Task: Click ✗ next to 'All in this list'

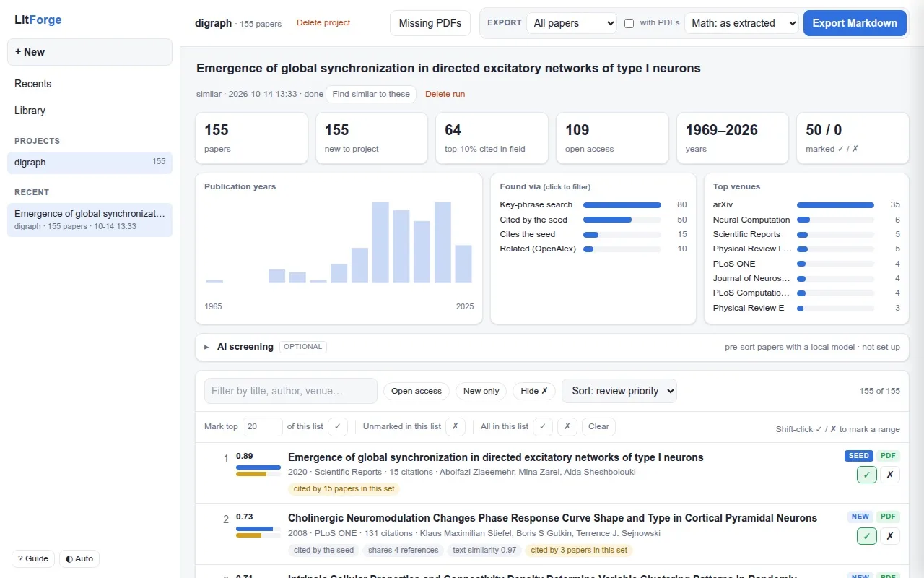Action: coord(567,426)
